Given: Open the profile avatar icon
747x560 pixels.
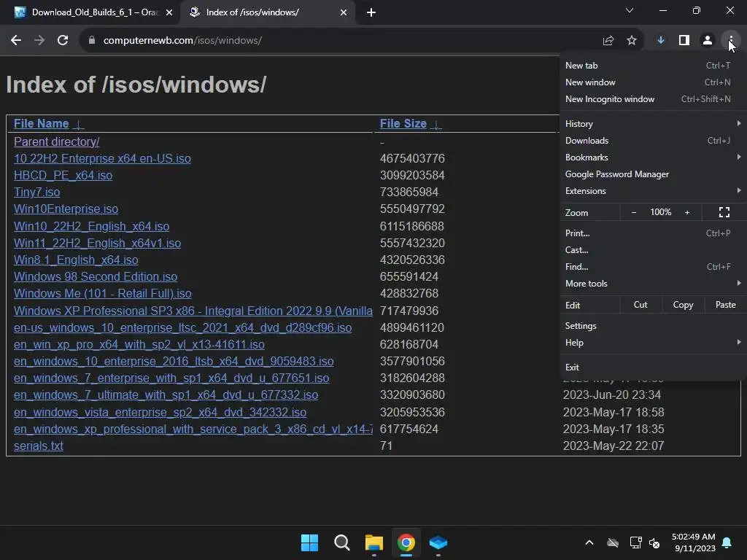Looking at the screenshot, I should click(708, 41).
